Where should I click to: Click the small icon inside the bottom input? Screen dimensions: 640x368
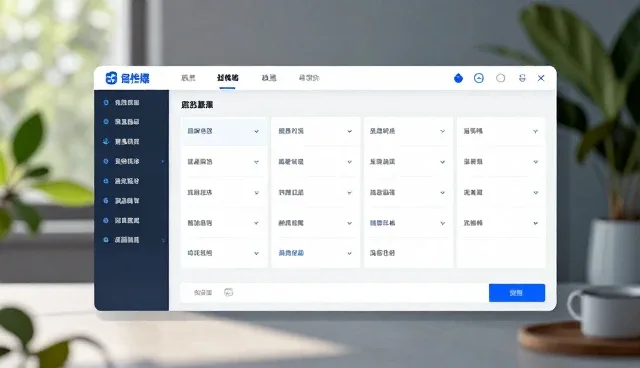coord(229,292)
